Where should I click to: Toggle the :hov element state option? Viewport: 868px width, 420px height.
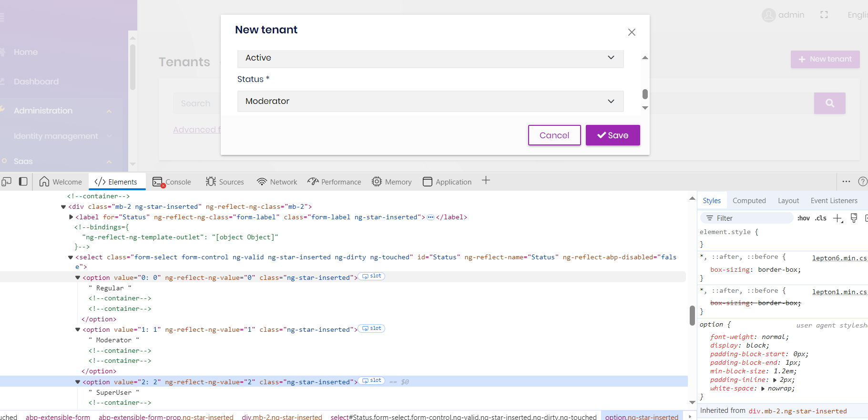pos(803,218)
